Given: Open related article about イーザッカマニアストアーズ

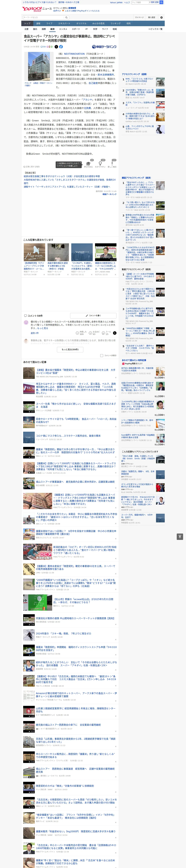Looking at the screenshot, I should click(67, 187).
